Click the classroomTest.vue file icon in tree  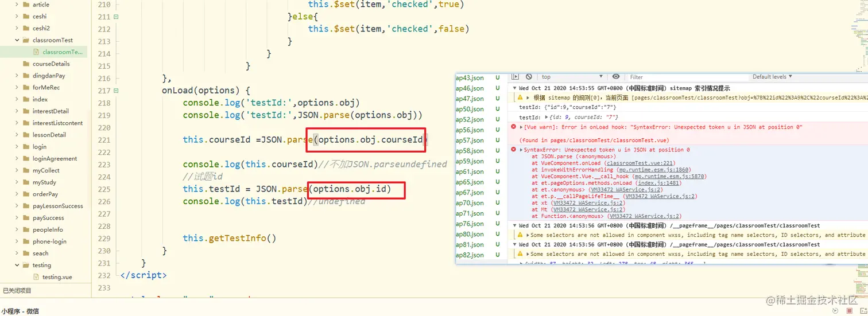point(36,52)
